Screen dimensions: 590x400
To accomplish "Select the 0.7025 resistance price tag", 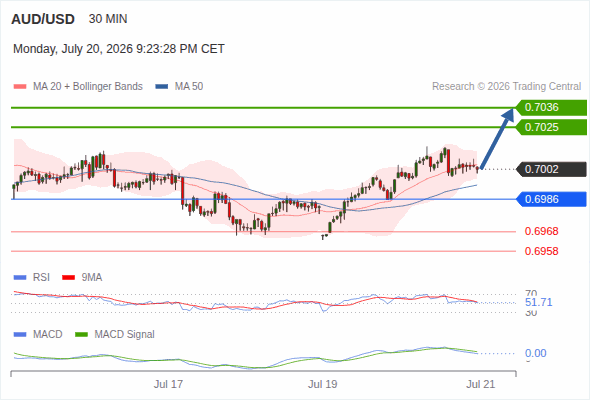I will [551, 127].
